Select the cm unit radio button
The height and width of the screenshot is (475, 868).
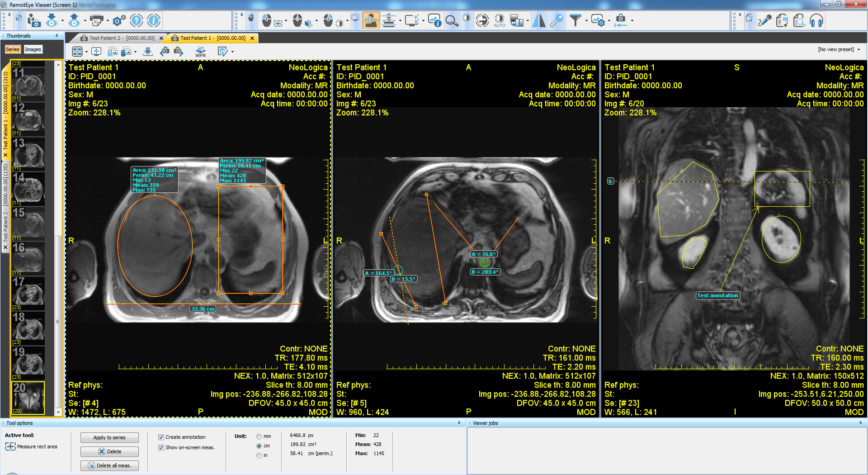point(259,446)
